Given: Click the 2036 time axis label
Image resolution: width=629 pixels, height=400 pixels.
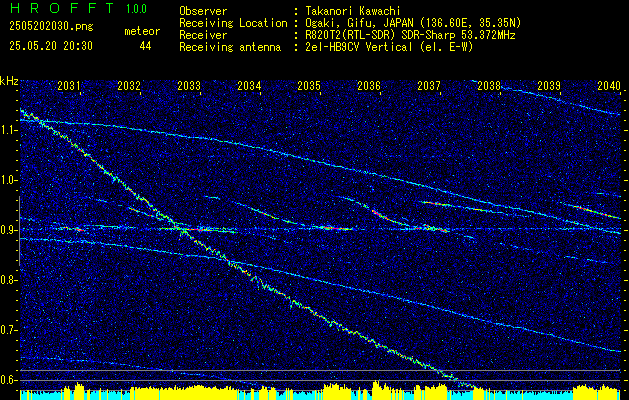Looking at the screenshot, I should pos(369,85).
